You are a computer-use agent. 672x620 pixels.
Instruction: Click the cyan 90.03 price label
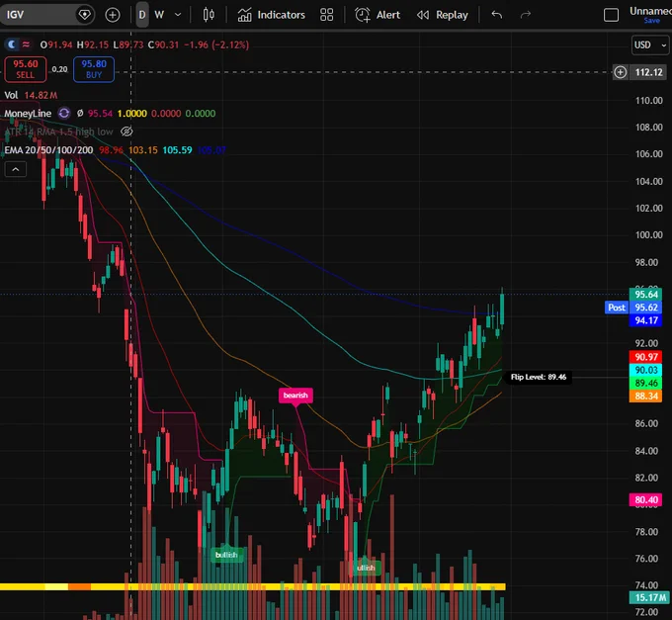pyautogui.click(x=646, y=370)
